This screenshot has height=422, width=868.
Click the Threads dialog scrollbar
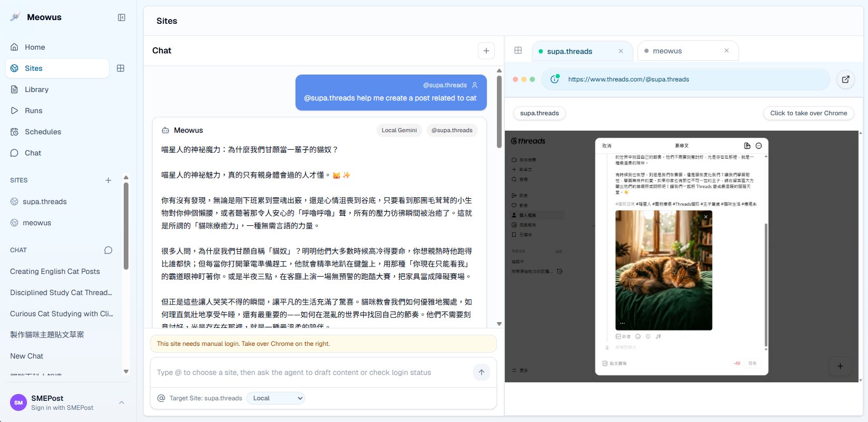(766, 286)
